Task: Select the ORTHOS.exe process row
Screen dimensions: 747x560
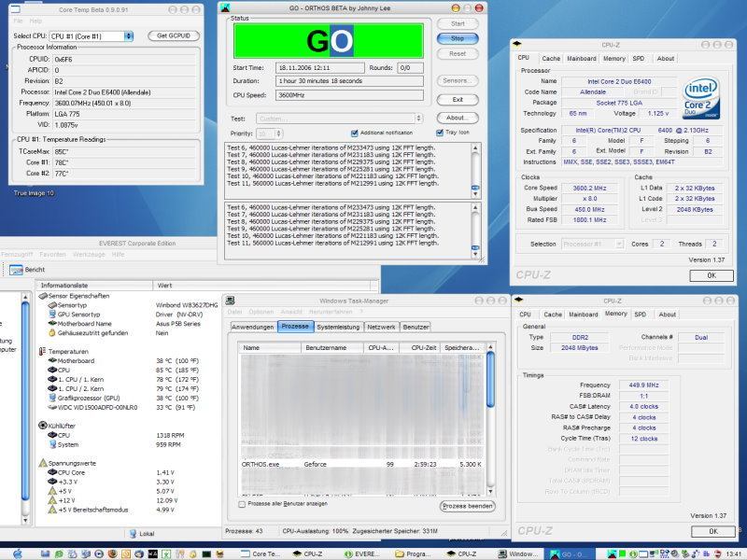Action: coord(362,464)
